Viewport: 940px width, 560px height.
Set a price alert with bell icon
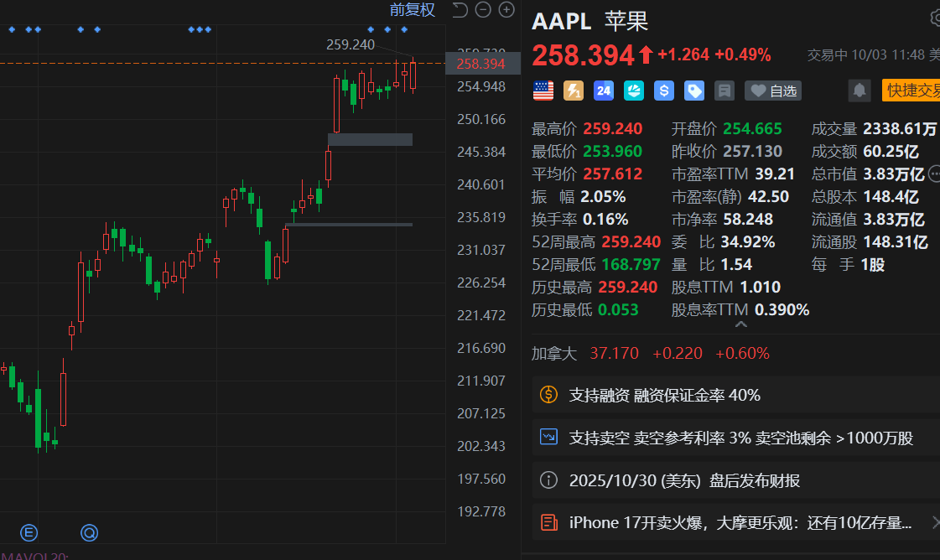pyautogui.click(x=859, y=91)
